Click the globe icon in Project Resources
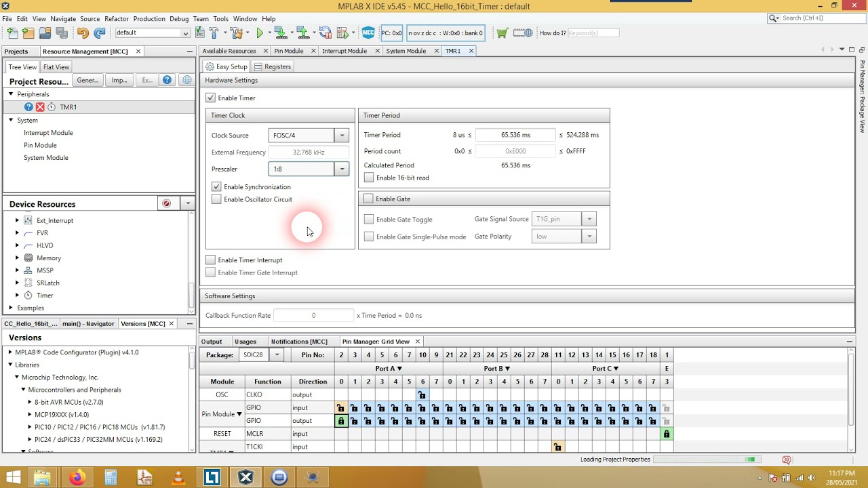The height and width of the screenshot is (488, 868). [x=187, y=80]
